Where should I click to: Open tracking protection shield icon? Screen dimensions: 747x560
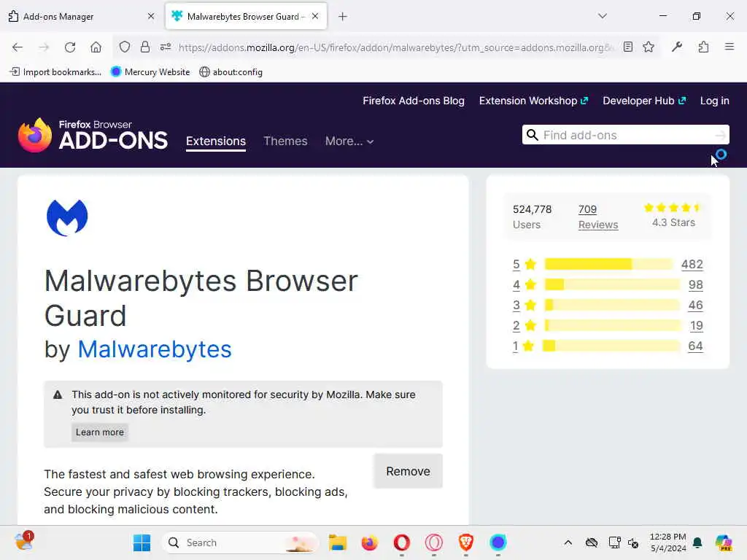click(x=124, y=47)
